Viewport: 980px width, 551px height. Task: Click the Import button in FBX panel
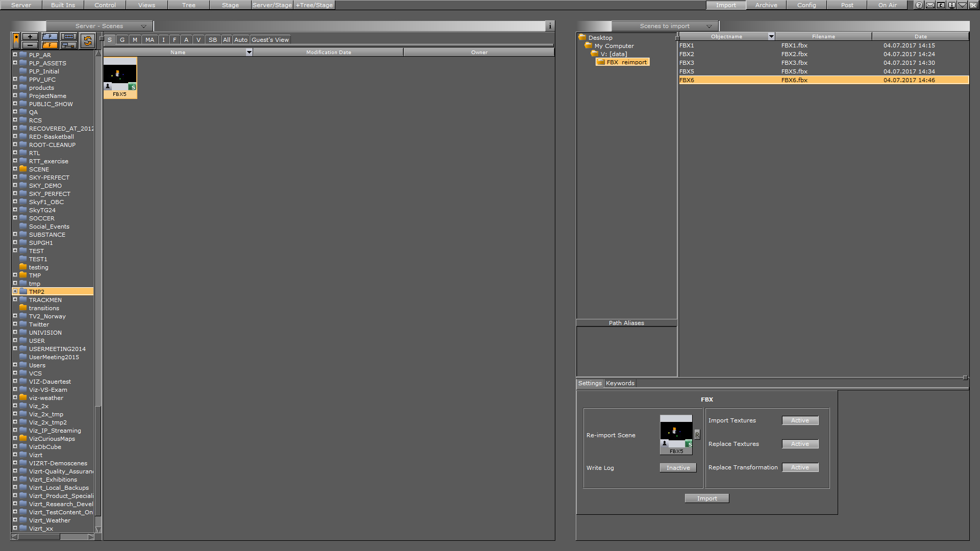(707, 498)
